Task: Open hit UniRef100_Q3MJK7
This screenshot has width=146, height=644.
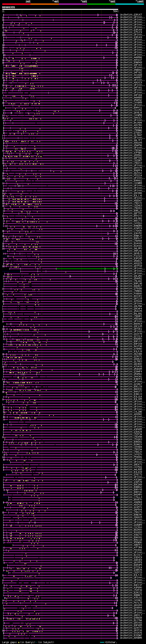Action: 131,15
